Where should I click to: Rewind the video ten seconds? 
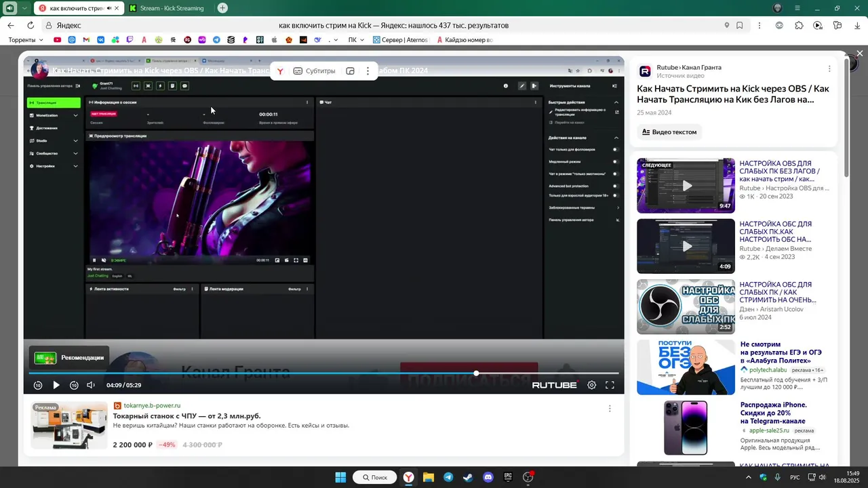click(x=38, y=385)
